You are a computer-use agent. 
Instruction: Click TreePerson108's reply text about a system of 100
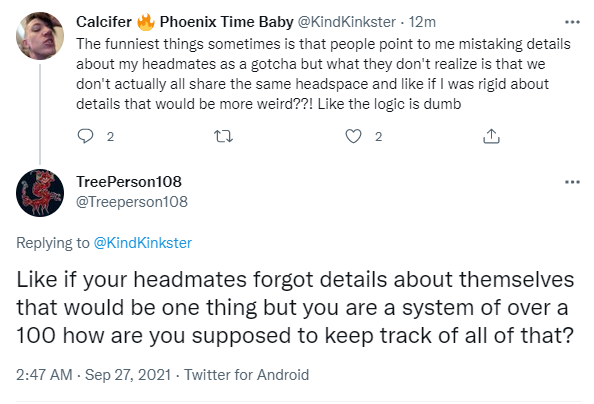tap(295, 307)
